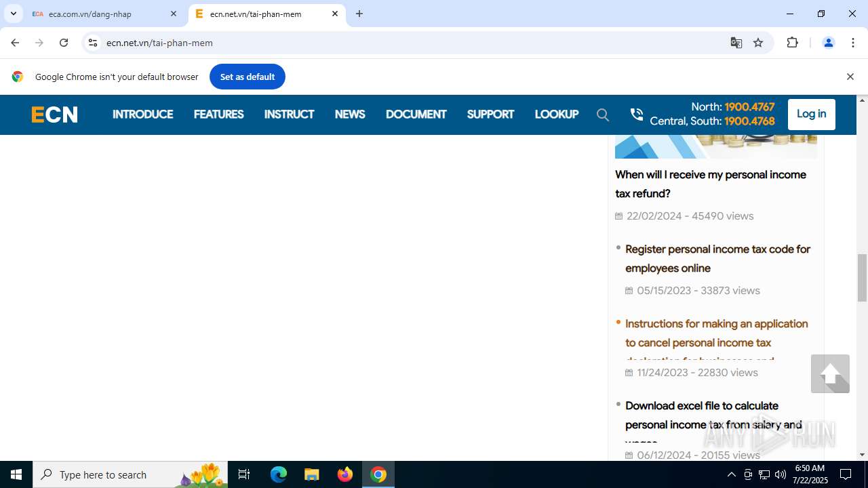
Task: View site information icon in address bar
Action: [x=93, y=43]
